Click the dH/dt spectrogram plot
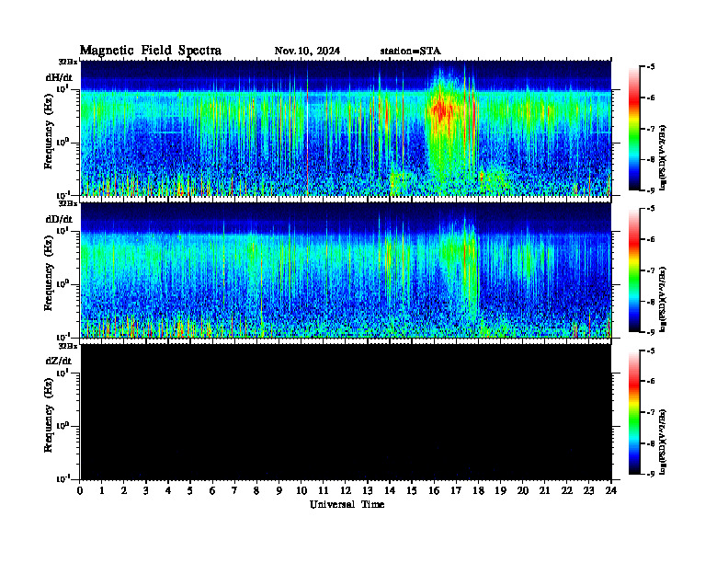Image resolution: width=728 pixels, height=563 pixels. [346, 128]
